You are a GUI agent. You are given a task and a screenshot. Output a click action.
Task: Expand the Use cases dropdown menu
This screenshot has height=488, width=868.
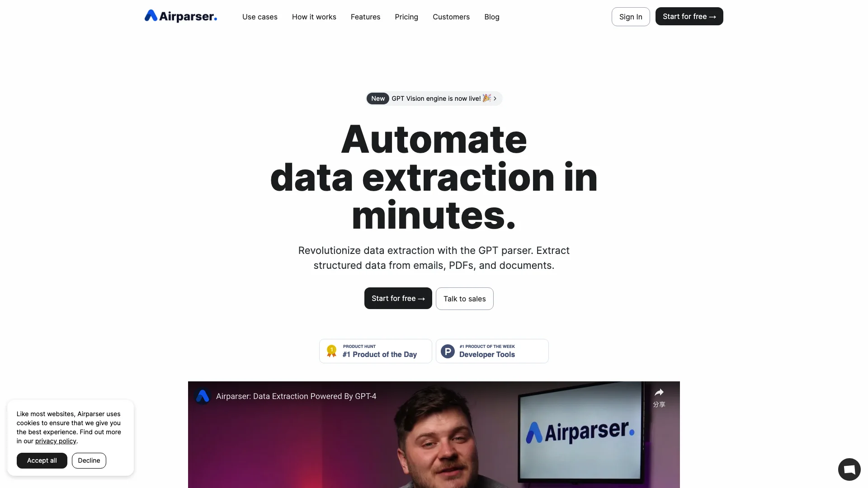tap(259, 16)
